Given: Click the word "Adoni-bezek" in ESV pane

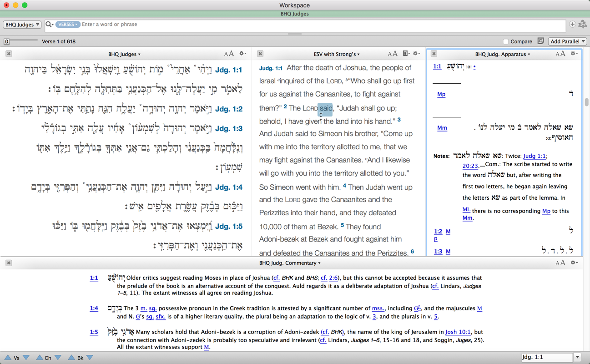Looking at the screenshot, I should 278,239.
